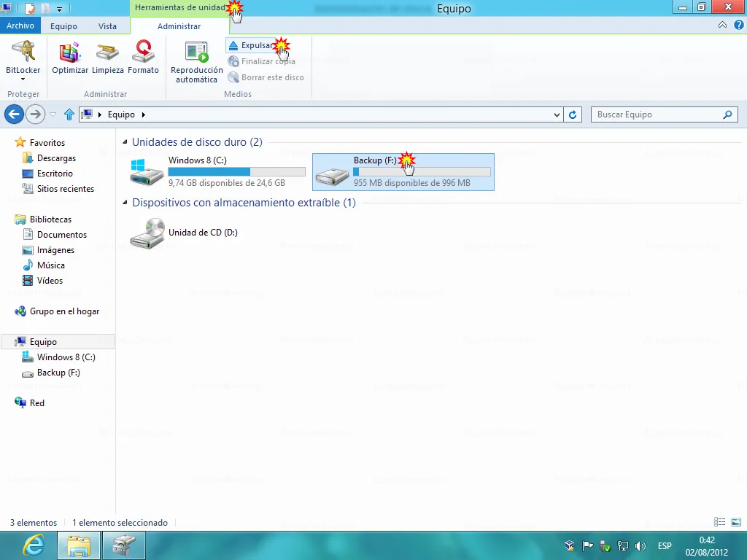
Task: Click the Safely Remove Hardware tray icon
Action: pyautogui.click(x=605, y=545)
